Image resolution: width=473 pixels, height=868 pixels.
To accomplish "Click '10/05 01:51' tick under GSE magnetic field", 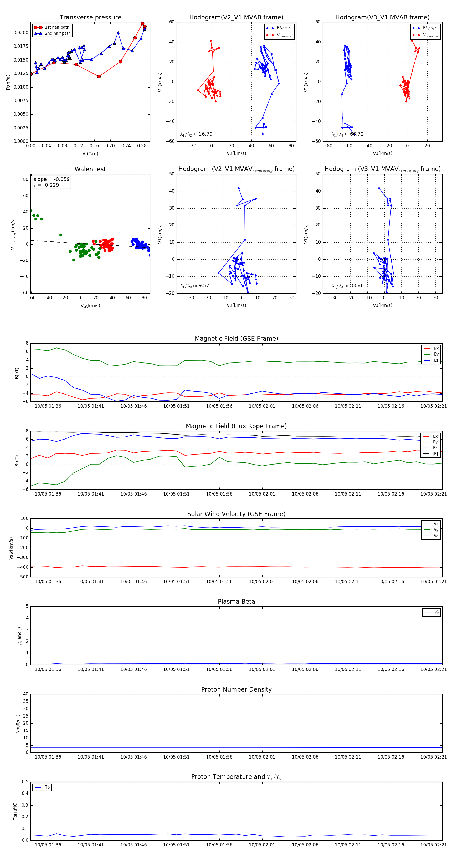I will click(176, 406).
